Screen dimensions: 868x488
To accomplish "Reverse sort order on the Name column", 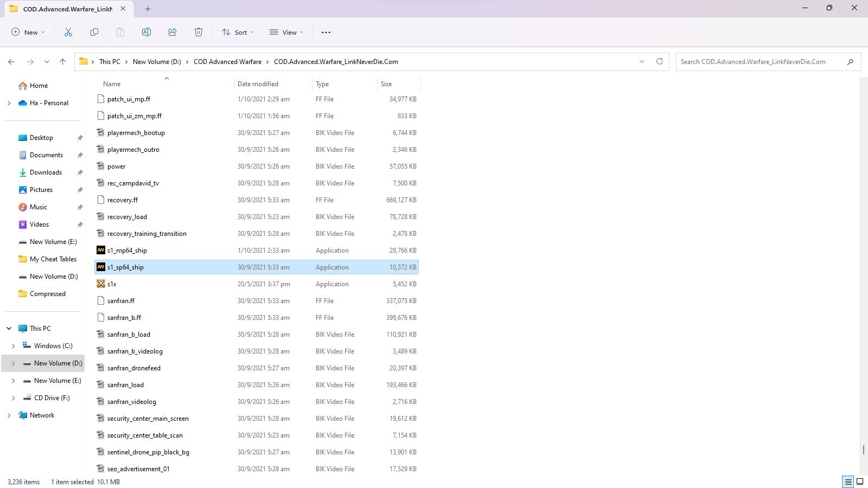I will (111, 84).
